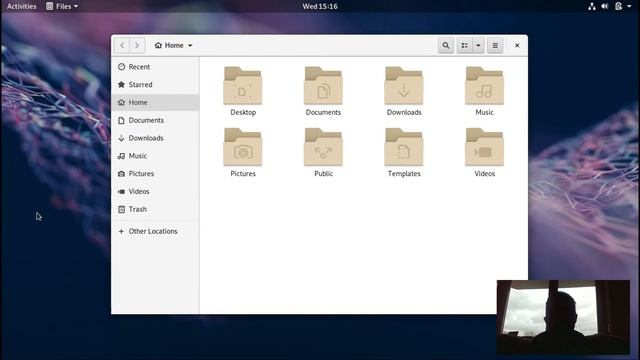Toggle list/grid view button
Image resolution: width=640 pixels, height=360 pixels.
(x=464, y=45)
